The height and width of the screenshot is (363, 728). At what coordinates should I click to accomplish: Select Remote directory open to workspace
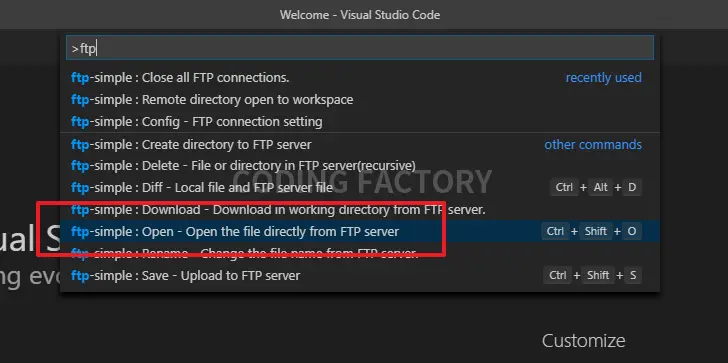(360, 100)
